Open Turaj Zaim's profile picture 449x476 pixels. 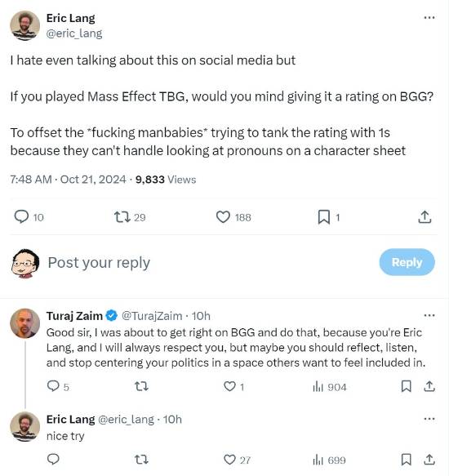click(x=24, y=323)
